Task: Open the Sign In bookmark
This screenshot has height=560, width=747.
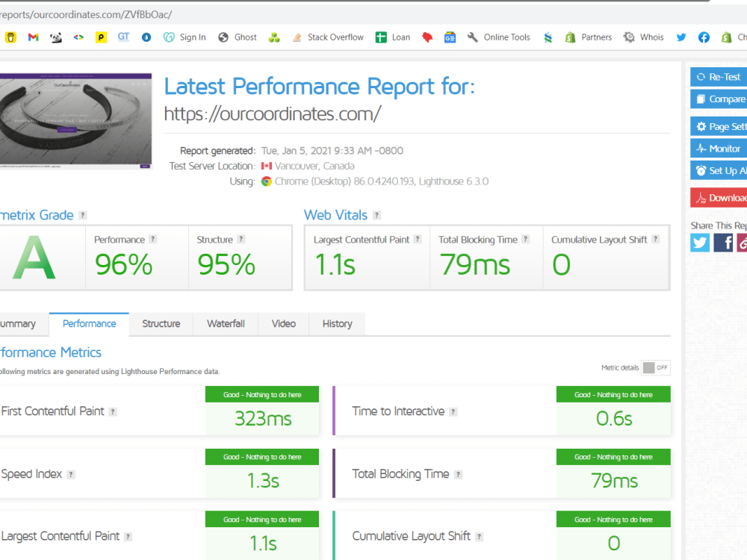Action: (185, 37)
